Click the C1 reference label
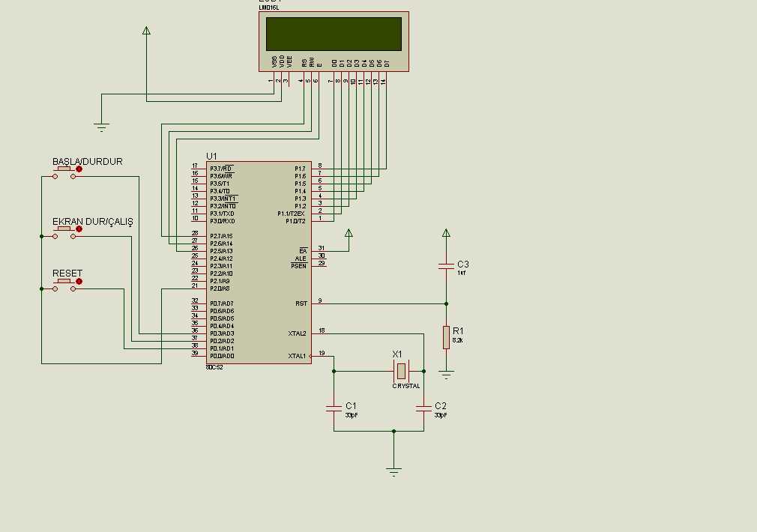The width and height of the screenshot is (757, 532). coord(351,405)
